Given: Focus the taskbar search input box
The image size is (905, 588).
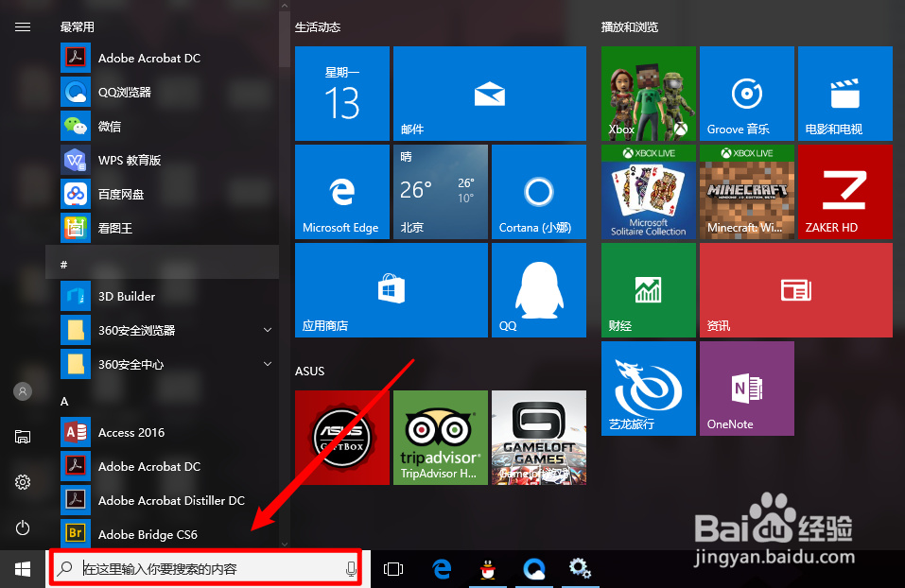Looking at the screenshot, I should tap(205, 568).
